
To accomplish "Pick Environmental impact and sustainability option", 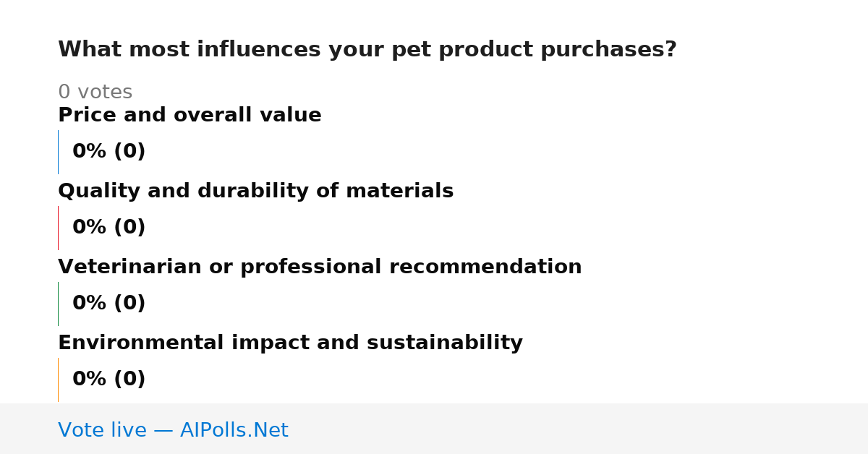I will click(x=290, y=343).
